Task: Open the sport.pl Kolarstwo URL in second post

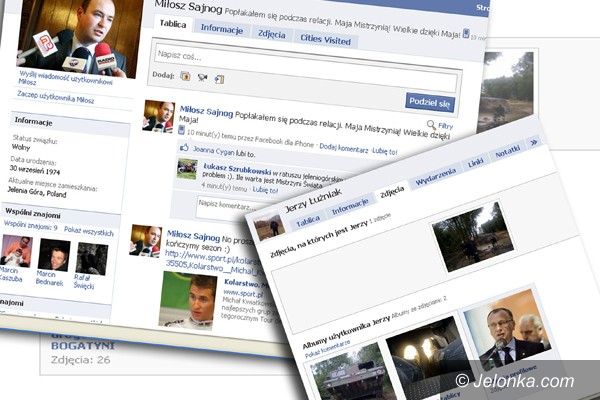Action: 214,263
